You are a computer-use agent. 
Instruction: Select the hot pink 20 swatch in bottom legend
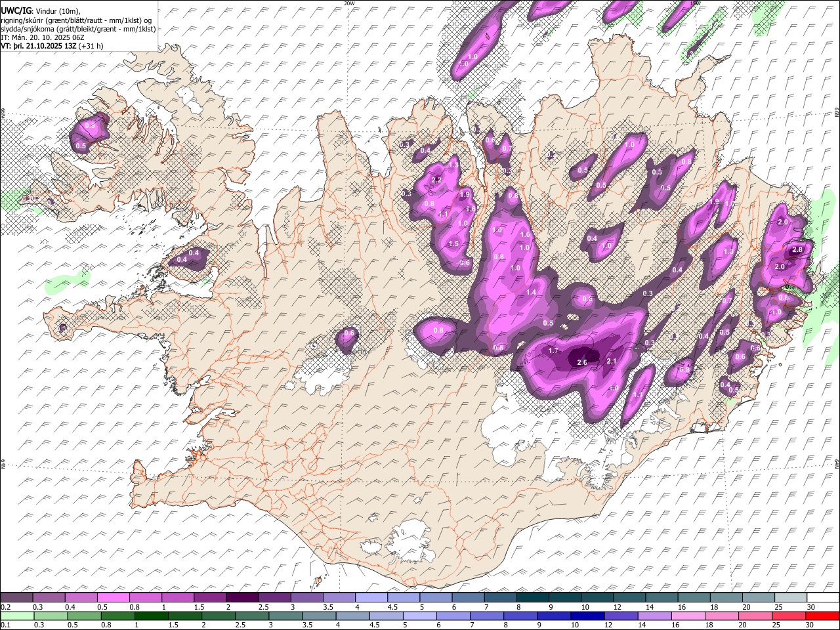coord(755,616)
